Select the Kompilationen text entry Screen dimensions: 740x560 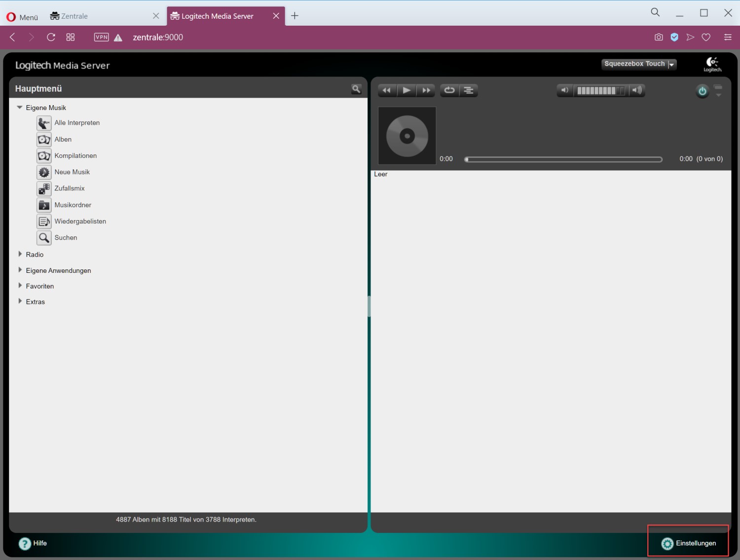pos(75,156)
